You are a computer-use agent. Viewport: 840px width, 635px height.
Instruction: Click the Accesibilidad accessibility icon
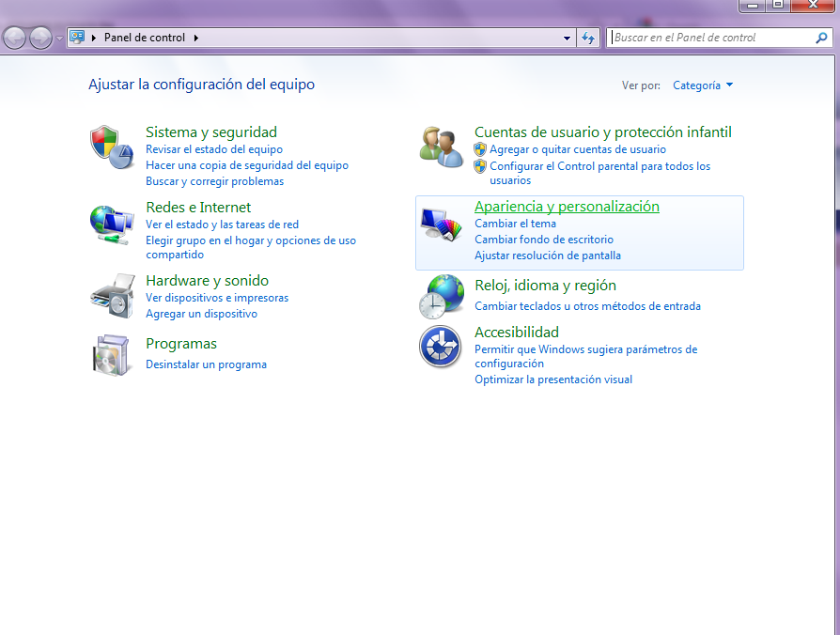pos(440,347)
